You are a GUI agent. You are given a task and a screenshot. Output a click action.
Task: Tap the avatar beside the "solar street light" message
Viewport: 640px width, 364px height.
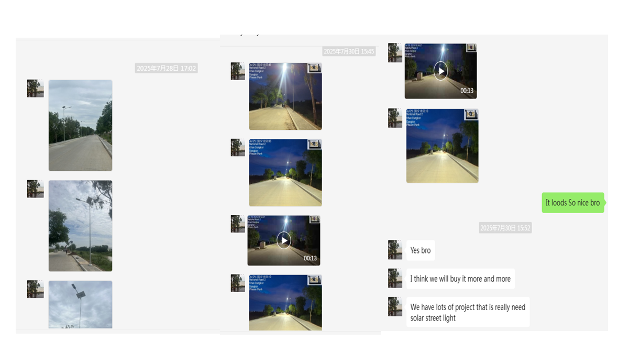pyautogui.click(x=395, y=306)
